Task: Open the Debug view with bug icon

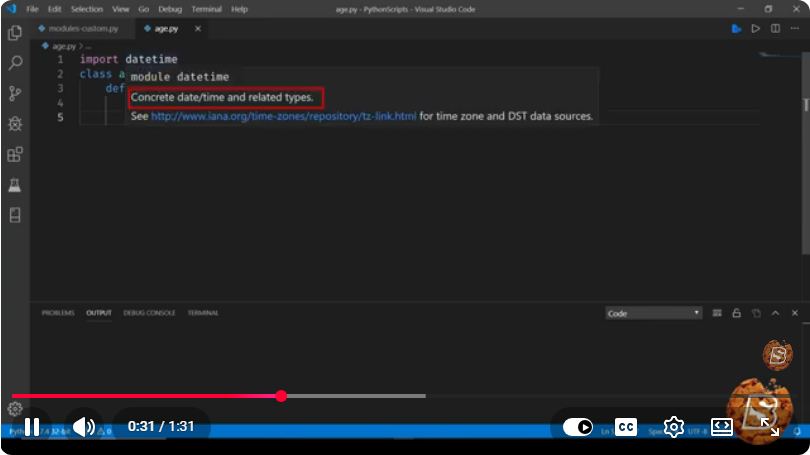Action: (x=15, y=124)
